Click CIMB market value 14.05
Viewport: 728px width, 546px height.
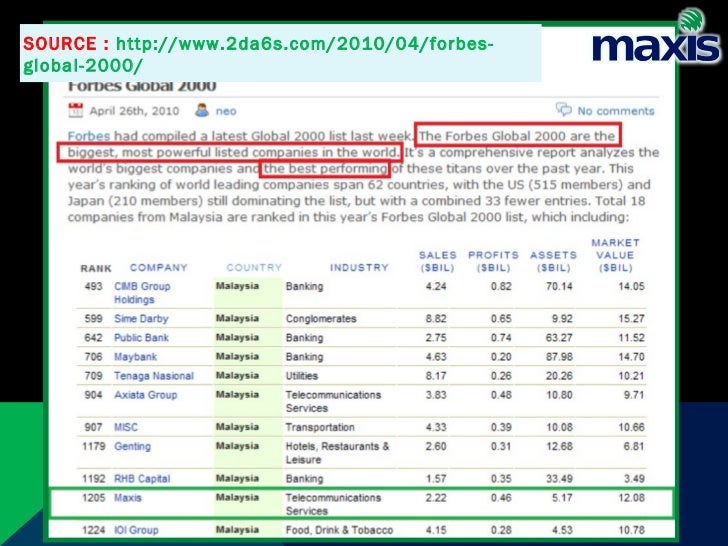tap(631, 286)
